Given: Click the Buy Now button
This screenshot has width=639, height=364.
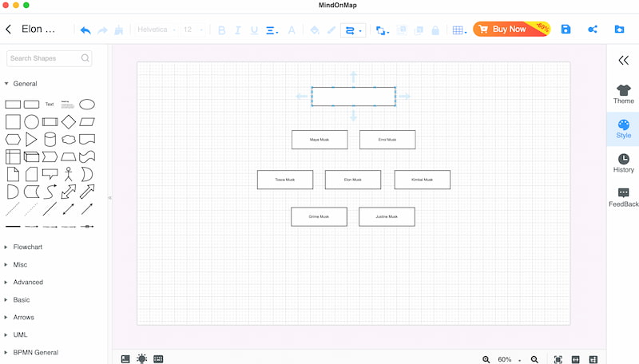Looking at the screenshot, I should tap(511, 29).
